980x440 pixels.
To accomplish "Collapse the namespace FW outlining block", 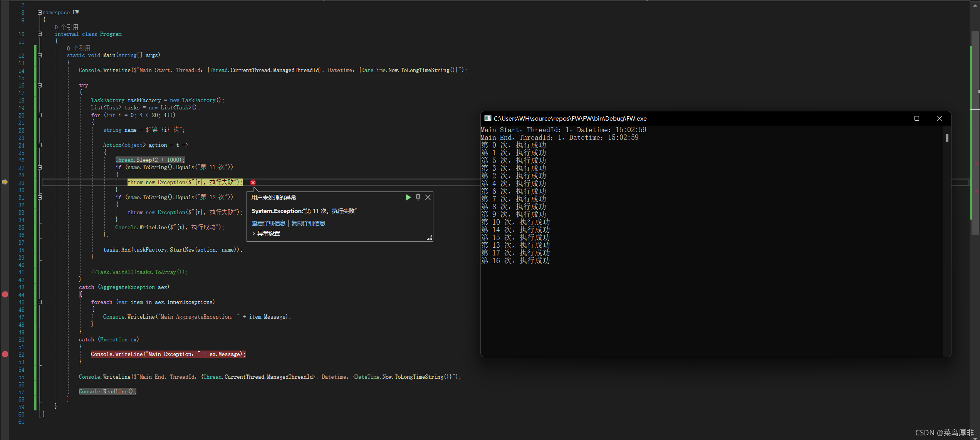I will (x=39, y=12).
